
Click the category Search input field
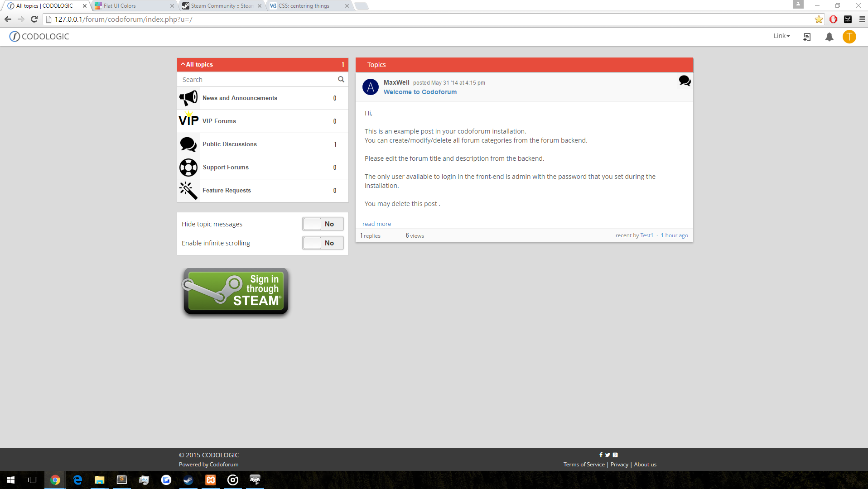tap(258, 79)
